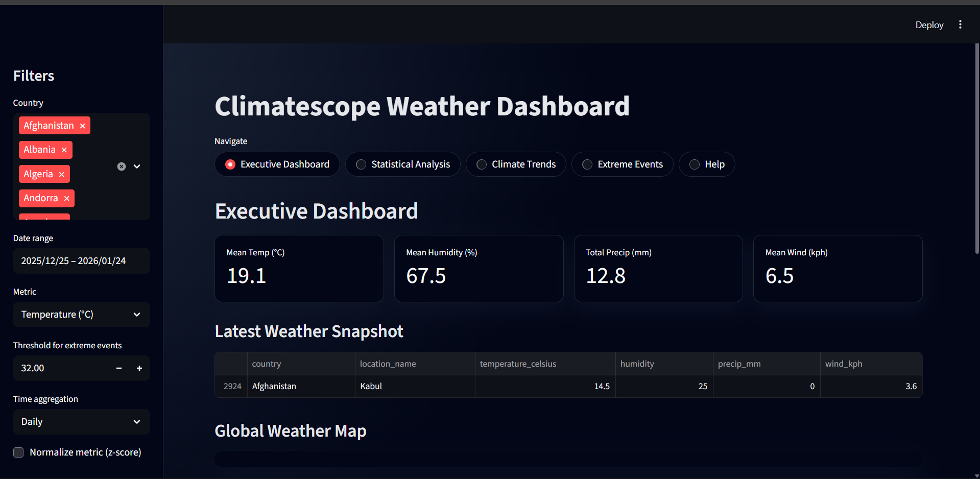Increase the extreme events threshold
The width and height of the screenshot is (980, 479).
click(139, 368)
